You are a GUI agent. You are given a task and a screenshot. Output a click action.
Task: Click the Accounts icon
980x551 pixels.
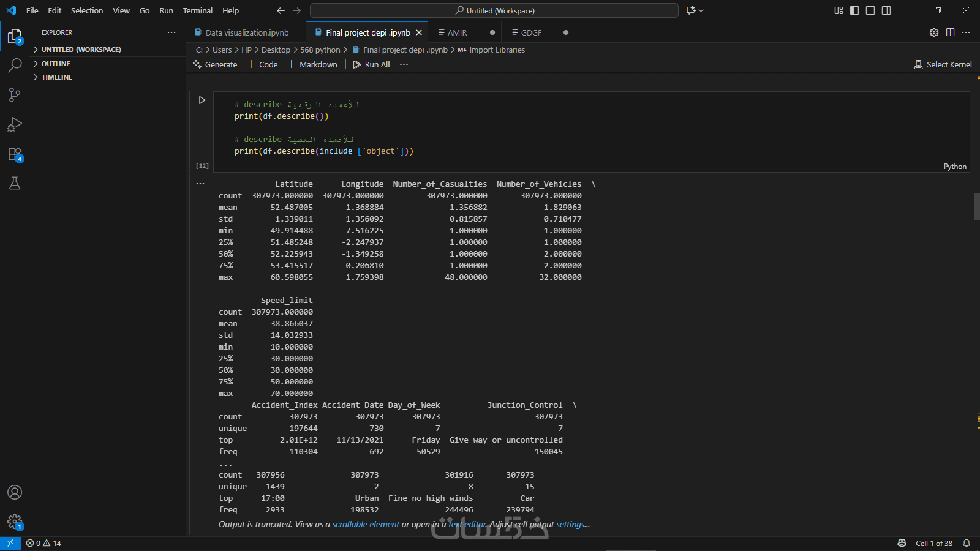[x=15, y=492]
